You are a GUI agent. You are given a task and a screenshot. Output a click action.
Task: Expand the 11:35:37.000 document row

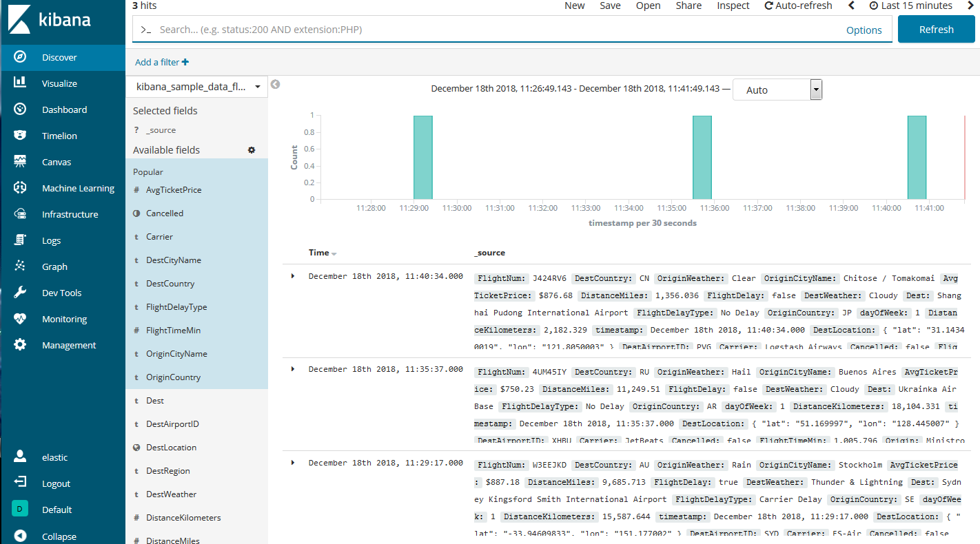(x=293, y=369)
